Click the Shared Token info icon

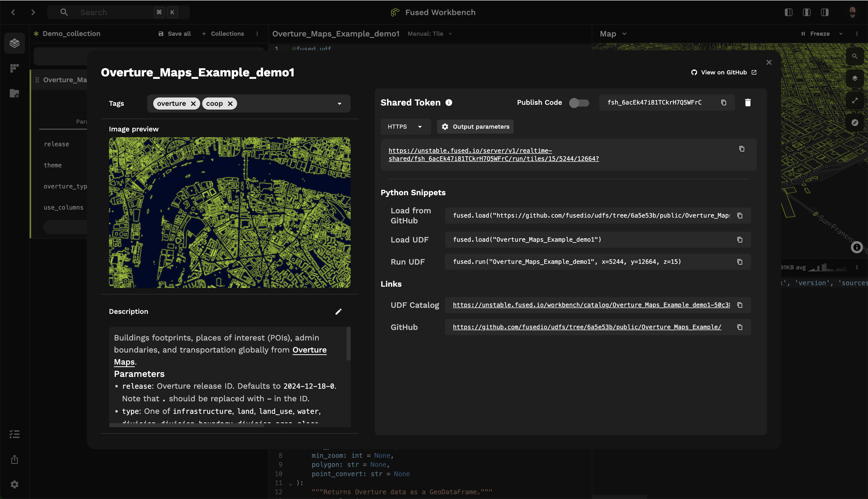[449, 103]
